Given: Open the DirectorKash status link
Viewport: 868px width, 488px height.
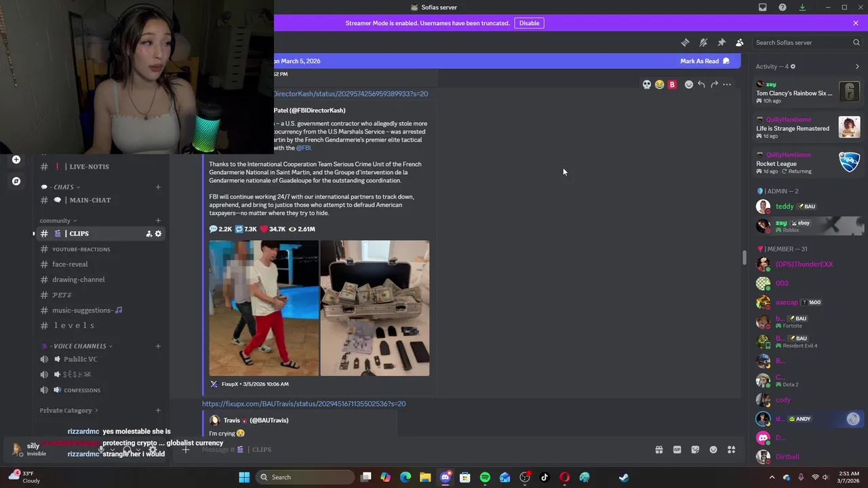Looking at the screenshot, I should (351, 94).
